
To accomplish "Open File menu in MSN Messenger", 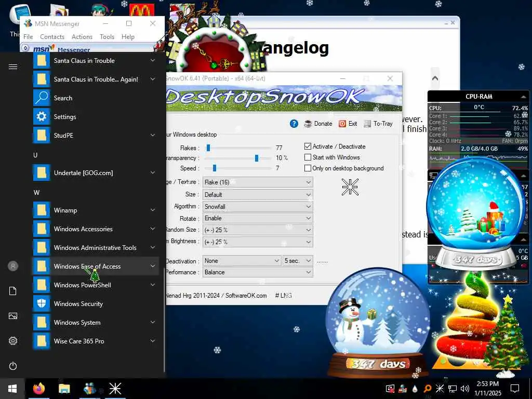I will pyautogui.click(x=28, y=37).
